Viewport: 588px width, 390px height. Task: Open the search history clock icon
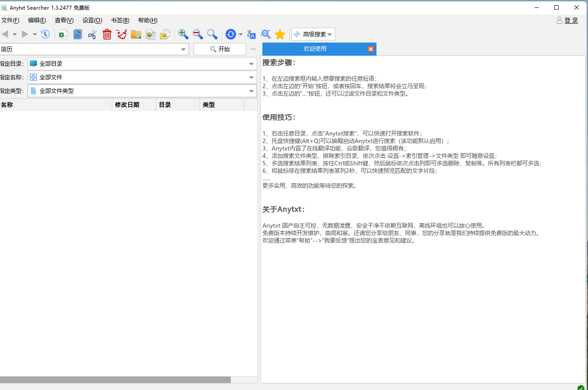[45, 34]
